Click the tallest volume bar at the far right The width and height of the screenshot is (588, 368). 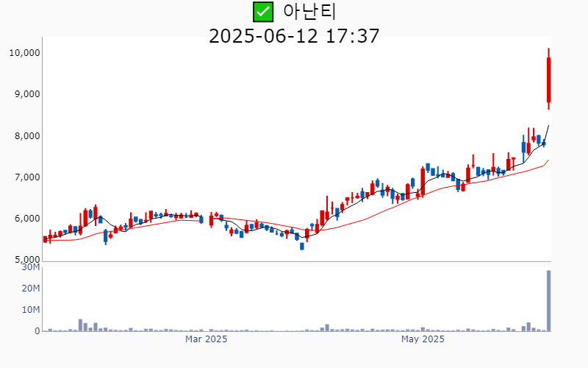[548, 301]
